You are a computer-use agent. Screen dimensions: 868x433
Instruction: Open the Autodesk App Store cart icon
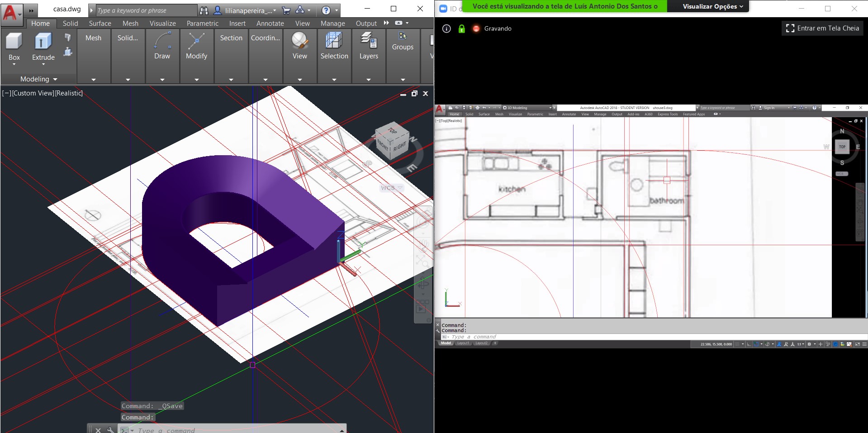point(286,10)
